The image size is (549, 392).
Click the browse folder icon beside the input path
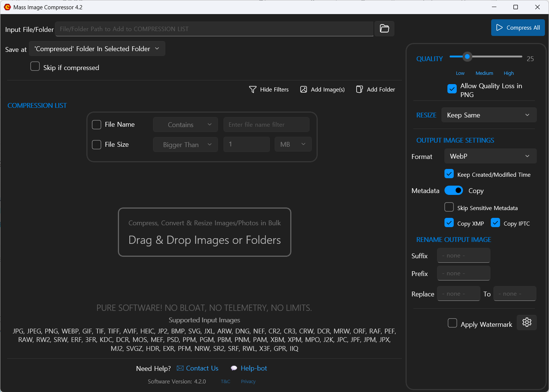tap(384, 29)
